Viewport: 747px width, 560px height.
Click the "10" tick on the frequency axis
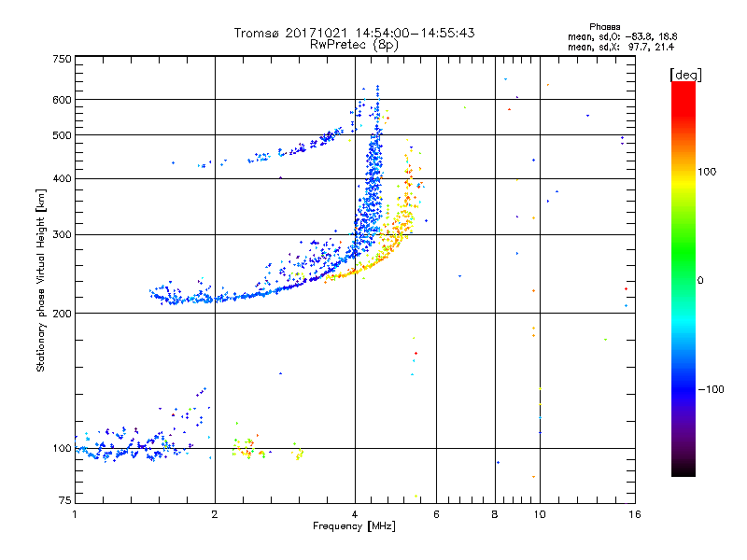point(540,514)
